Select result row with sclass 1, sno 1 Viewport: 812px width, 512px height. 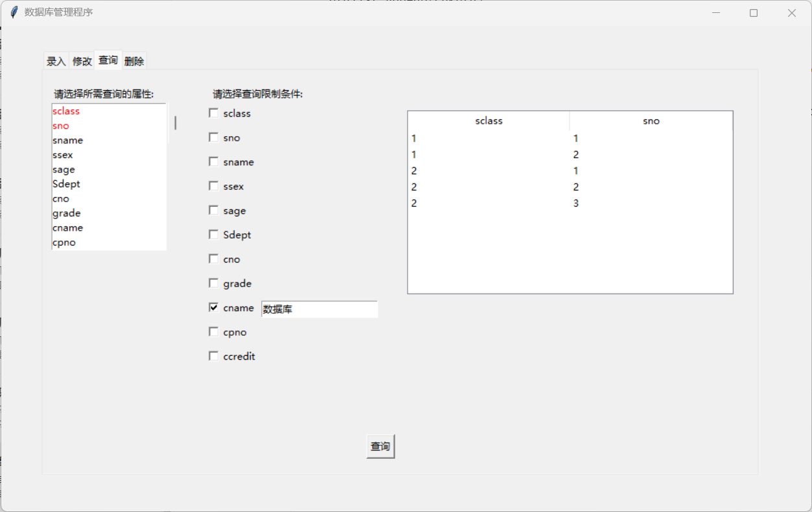pos(570,138)
